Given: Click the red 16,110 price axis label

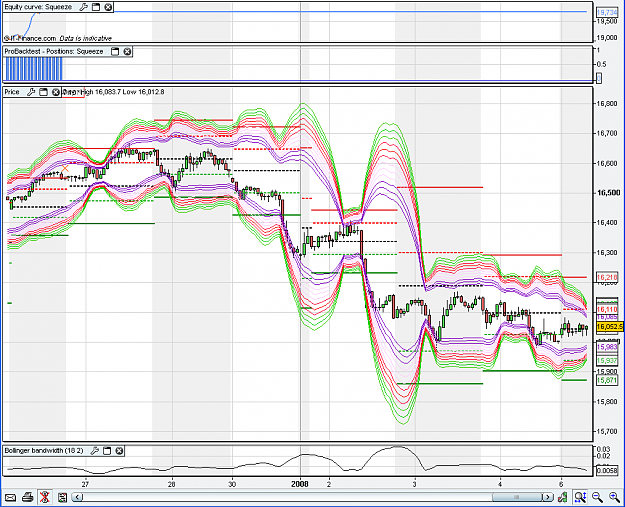Looking at the screenshot, I should [607, 310].
